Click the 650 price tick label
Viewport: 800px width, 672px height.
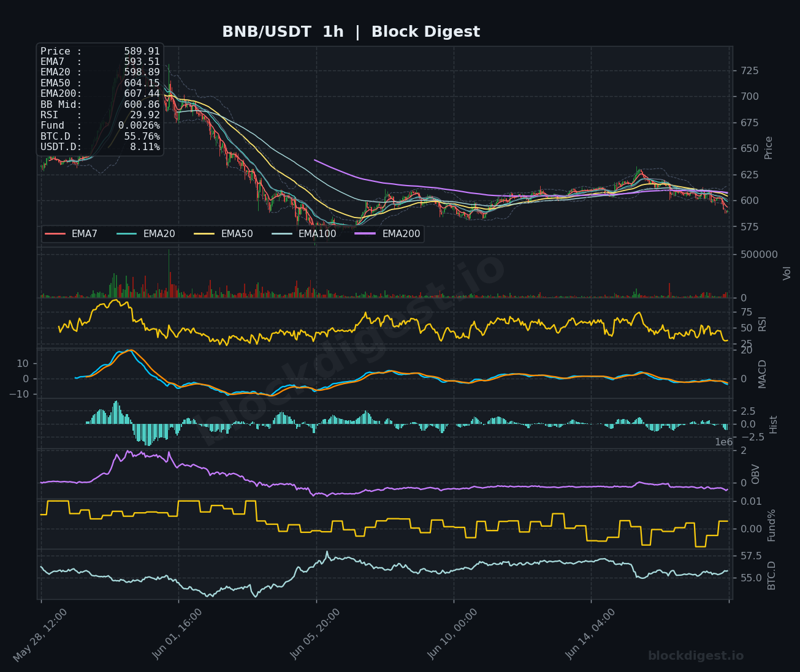[749, 149]
